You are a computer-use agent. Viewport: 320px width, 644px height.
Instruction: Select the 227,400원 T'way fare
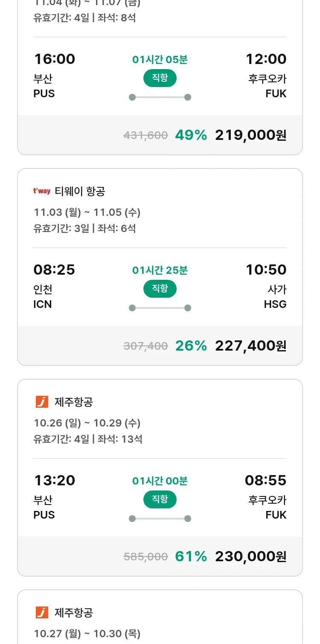[250, 346]
